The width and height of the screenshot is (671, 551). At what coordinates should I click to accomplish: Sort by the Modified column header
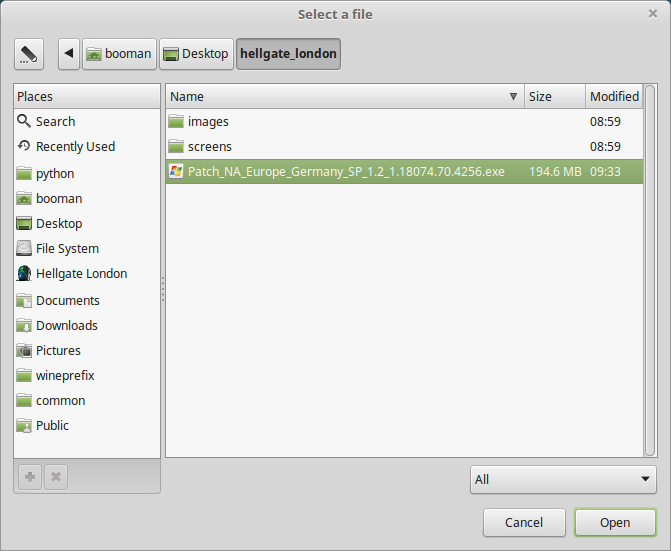pos(614,96)
